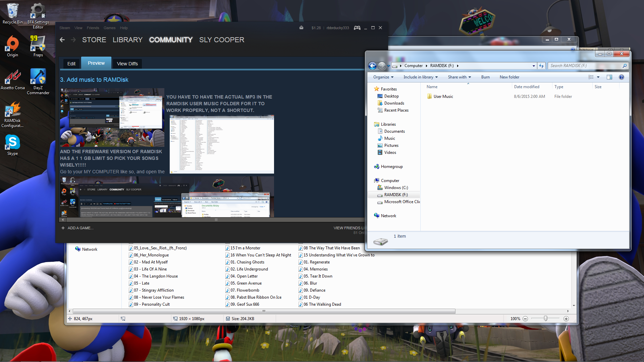Open Include in library dropdown

point(421,77)
